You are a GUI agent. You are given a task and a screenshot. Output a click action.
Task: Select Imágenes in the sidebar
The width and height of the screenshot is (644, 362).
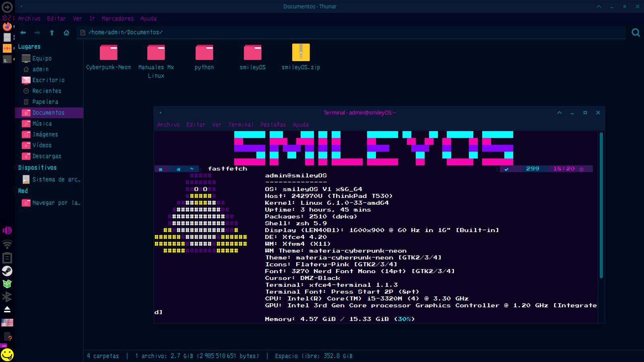click(49, 134)
